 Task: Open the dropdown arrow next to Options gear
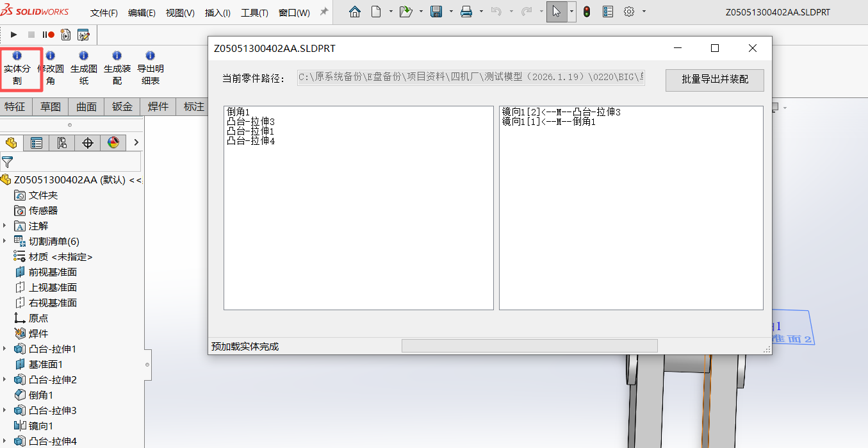tap(644, 12)
